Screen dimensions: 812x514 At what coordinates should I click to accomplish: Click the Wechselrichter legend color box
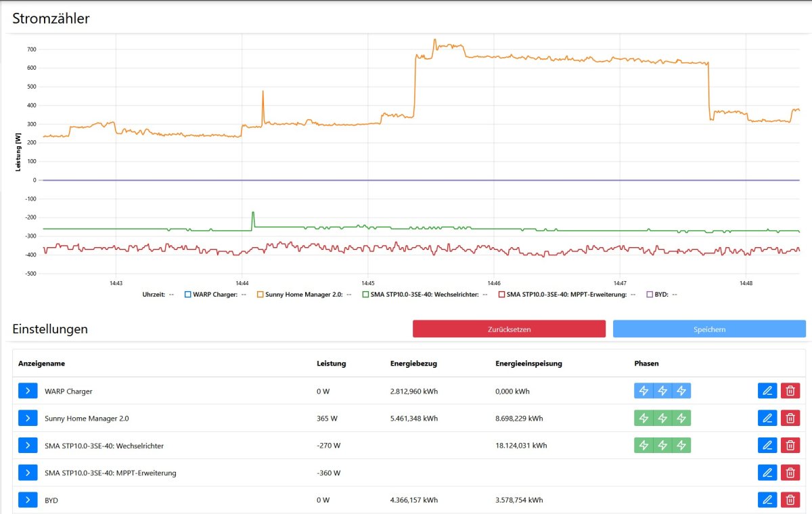(366, 295)
